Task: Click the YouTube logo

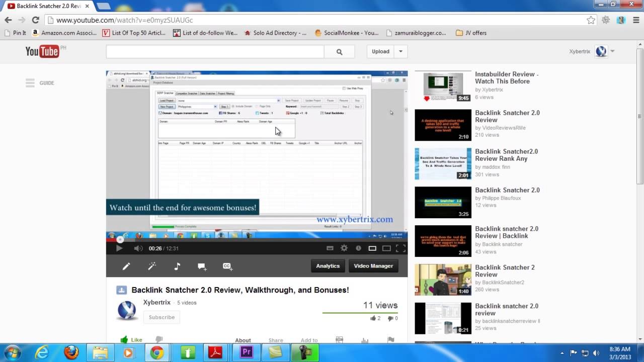Action: pos(42,51)
